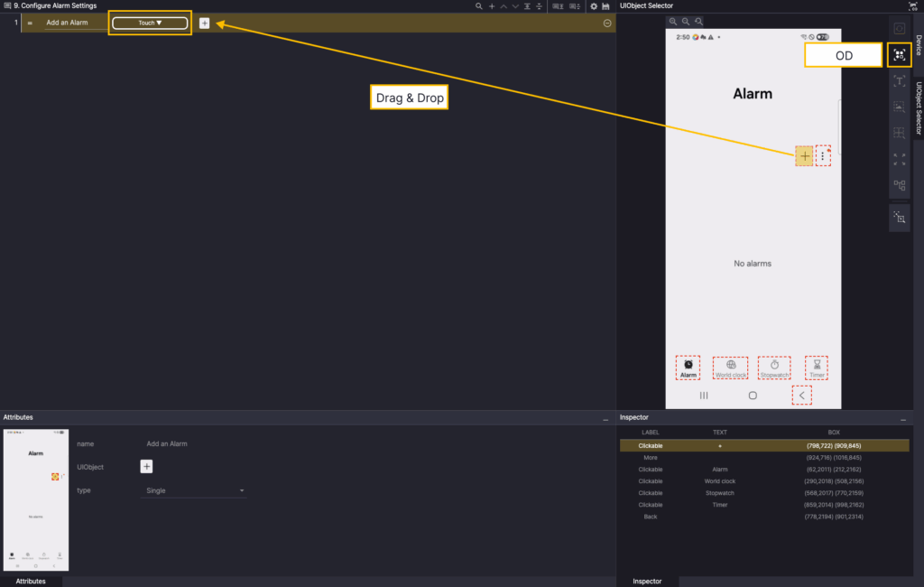Viewport: 924px width, 587px height.
Task: Click the UI hierarchy tree tool
Action: [x=899, y=185]
